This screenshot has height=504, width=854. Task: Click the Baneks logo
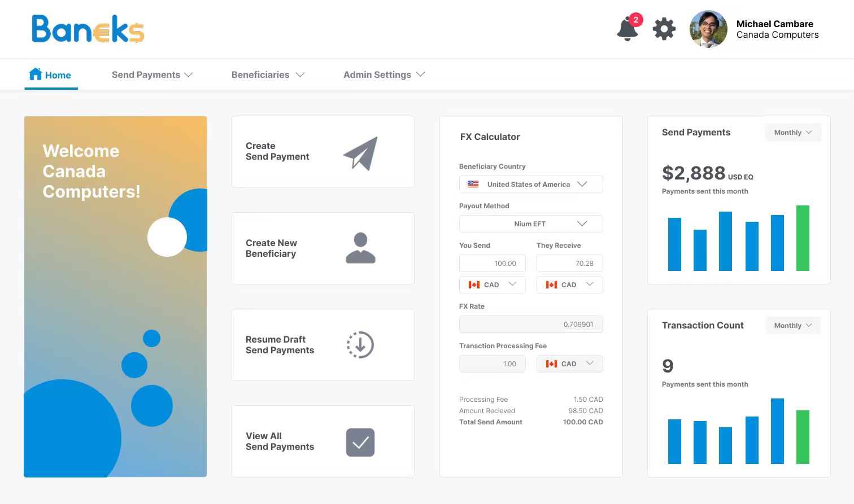(x=87, y=29)
